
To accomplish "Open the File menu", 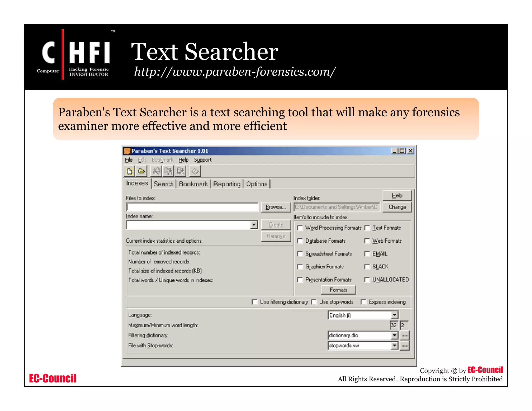I will (129, 160).
